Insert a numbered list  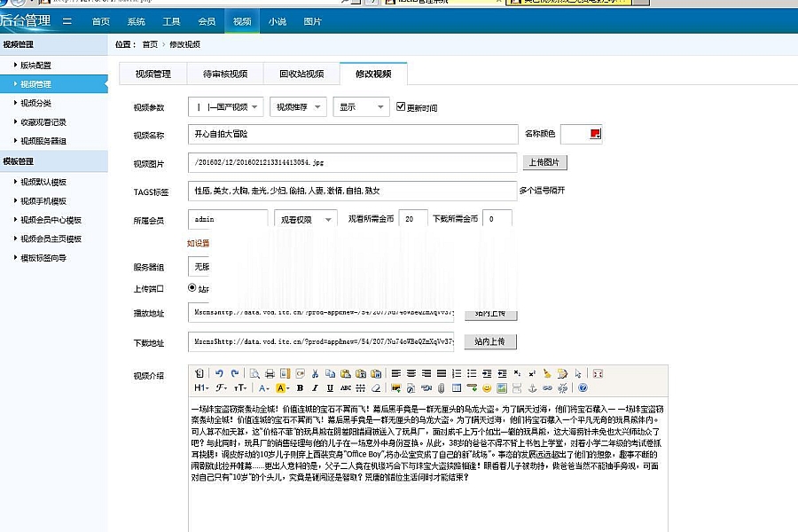pos(457,373)
